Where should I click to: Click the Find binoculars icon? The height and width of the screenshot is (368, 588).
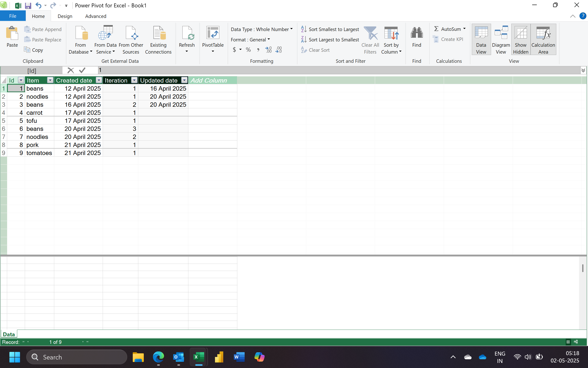click(x=416, y=33)
